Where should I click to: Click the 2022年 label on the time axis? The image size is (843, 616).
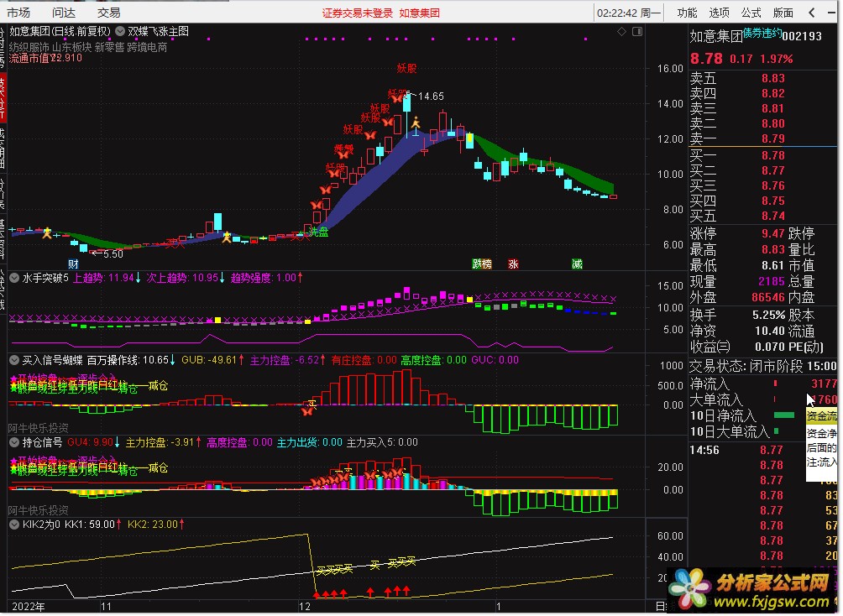click(29, 607)
